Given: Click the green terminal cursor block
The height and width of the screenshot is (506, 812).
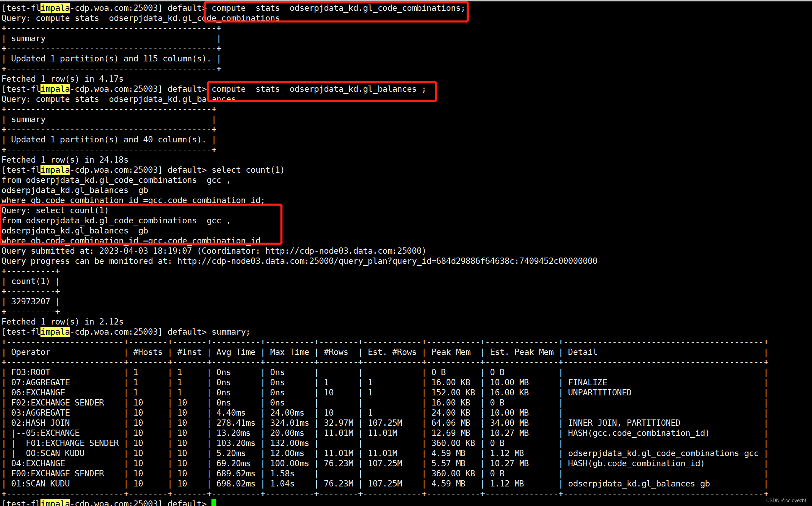Looking at the screenshot, I should pos(214,503).
